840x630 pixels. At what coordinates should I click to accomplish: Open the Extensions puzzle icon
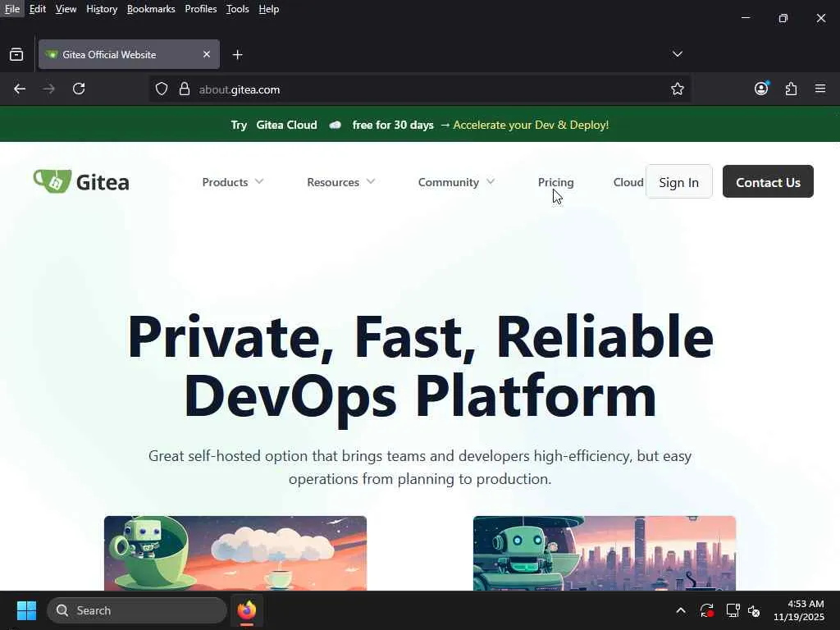[792, 89]
